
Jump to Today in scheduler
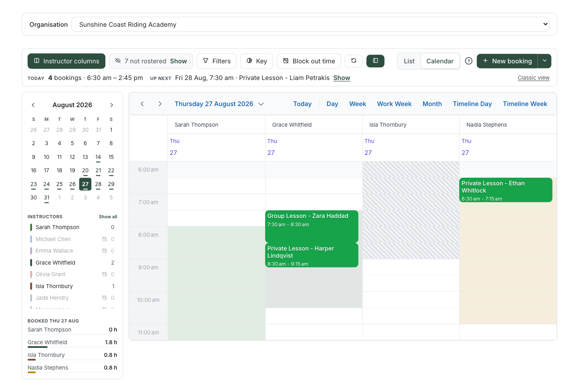(x=302, y=104)
